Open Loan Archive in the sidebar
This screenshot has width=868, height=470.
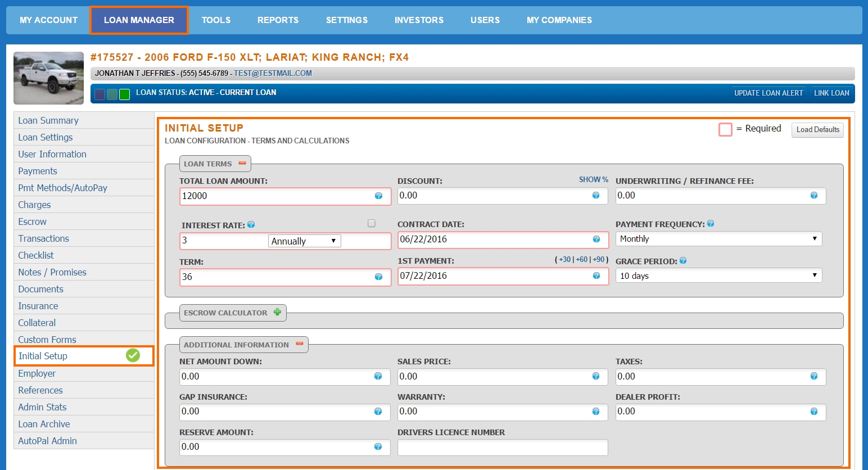pos(84,424)
